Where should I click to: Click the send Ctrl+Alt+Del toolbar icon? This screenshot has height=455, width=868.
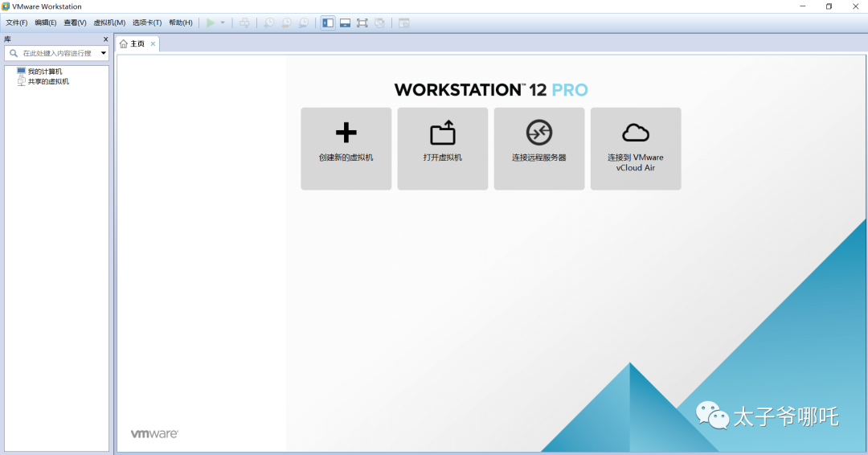[244, 23]
